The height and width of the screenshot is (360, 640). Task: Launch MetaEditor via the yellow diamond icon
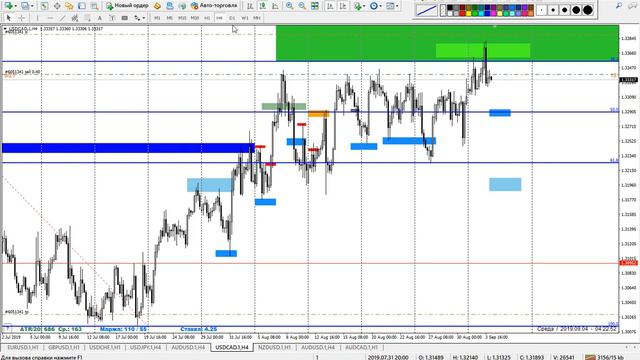tap(157, 6)
